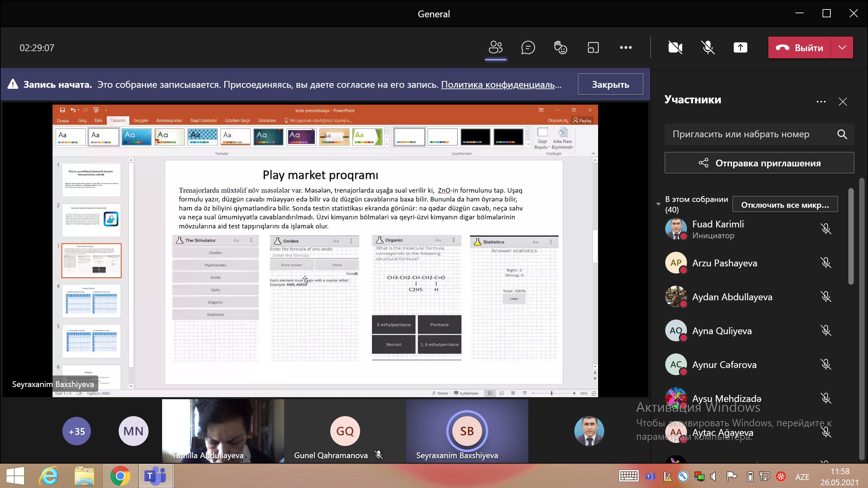Expand the dropdown arrow beside Выйти
Screen dimensions: 868x488
pos(842,48)
